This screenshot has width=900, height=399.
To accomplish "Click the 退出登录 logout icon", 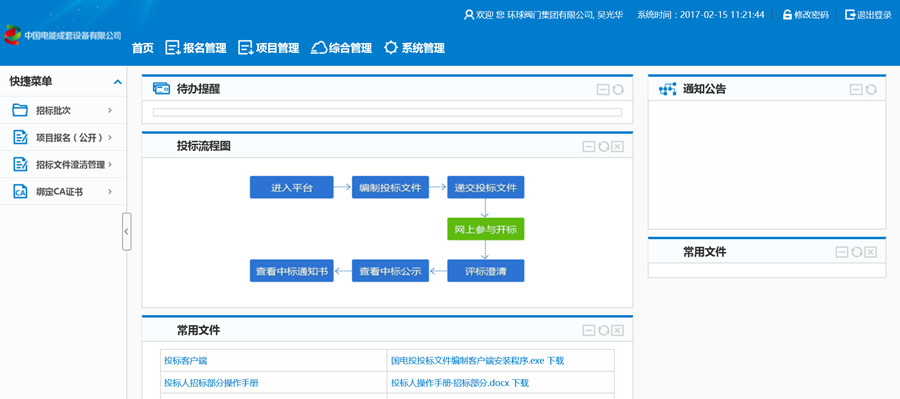I will point(850,14).
